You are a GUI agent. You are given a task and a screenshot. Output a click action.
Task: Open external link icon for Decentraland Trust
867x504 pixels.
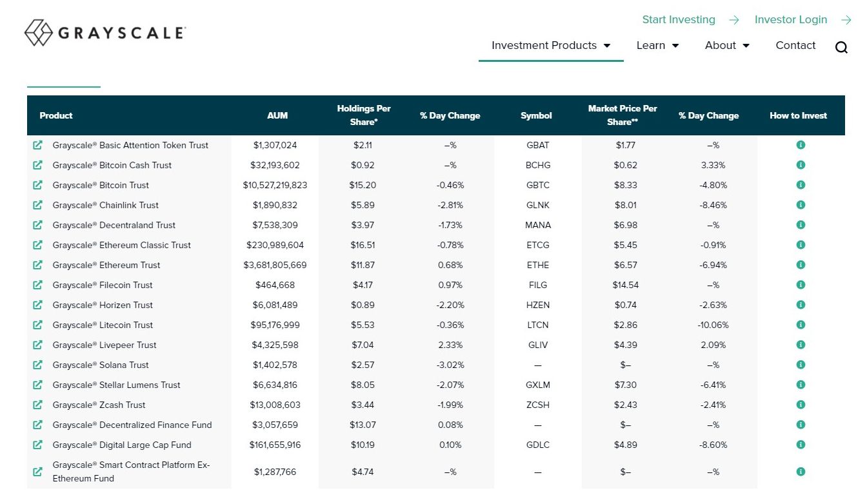click(x=37, y=225)
